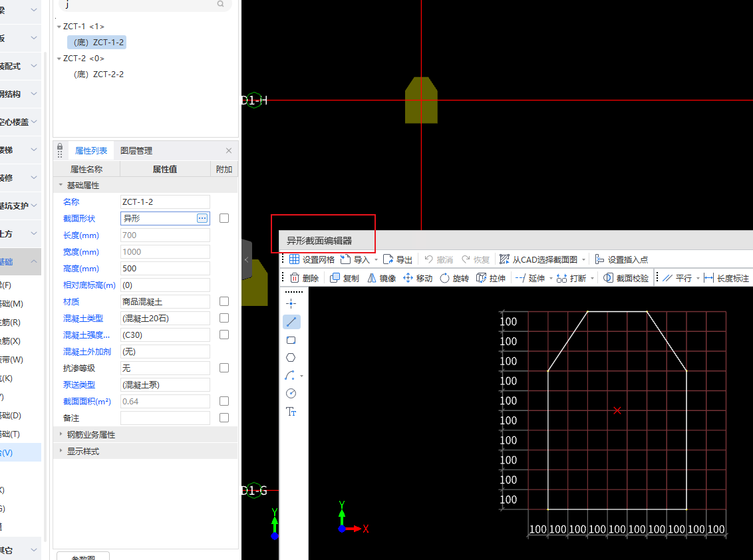Click the 混凝土强度 value (C30)
The image size is (753, 560).
click(x=165, y=335)
